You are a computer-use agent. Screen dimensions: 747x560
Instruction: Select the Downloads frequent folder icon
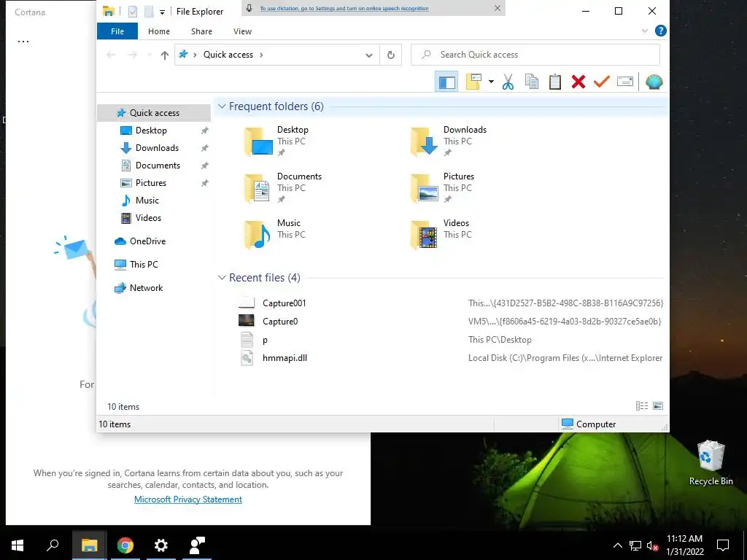coord(425,141)
